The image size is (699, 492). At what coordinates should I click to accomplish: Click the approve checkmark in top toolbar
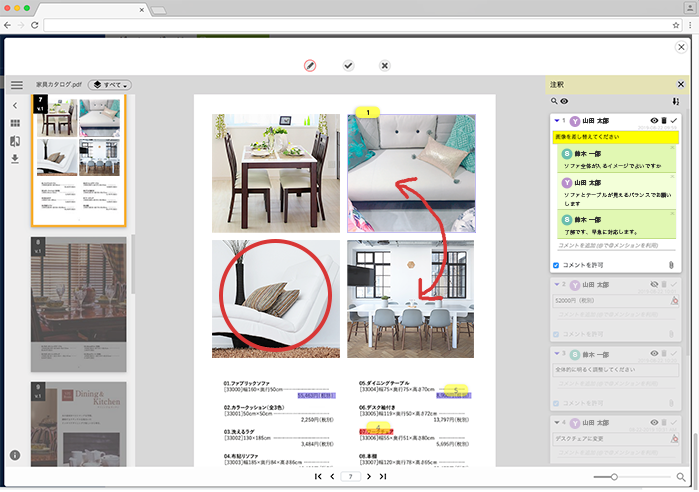[348, 65]
